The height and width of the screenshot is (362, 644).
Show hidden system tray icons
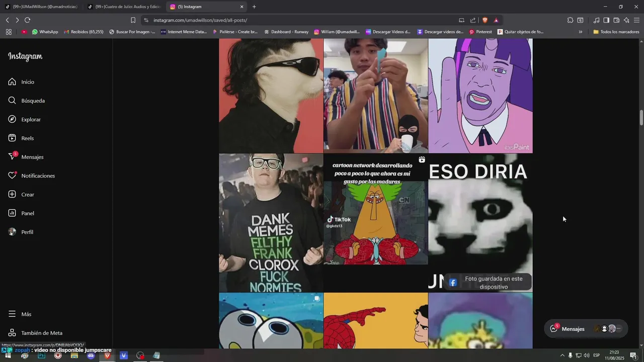pos(562,355)
